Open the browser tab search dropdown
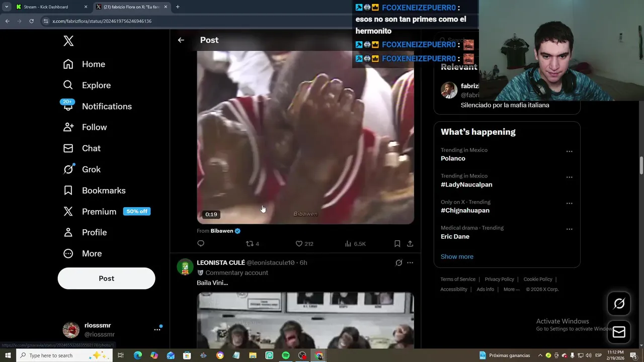The height and width of the screenshot is (362, 644). click(x=7, y=7)
